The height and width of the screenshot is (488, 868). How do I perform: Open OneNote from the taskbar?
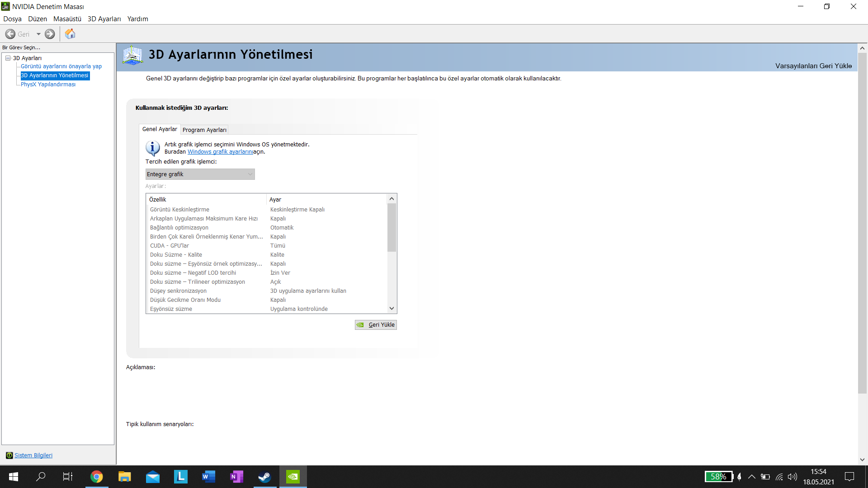pos(236,476)
